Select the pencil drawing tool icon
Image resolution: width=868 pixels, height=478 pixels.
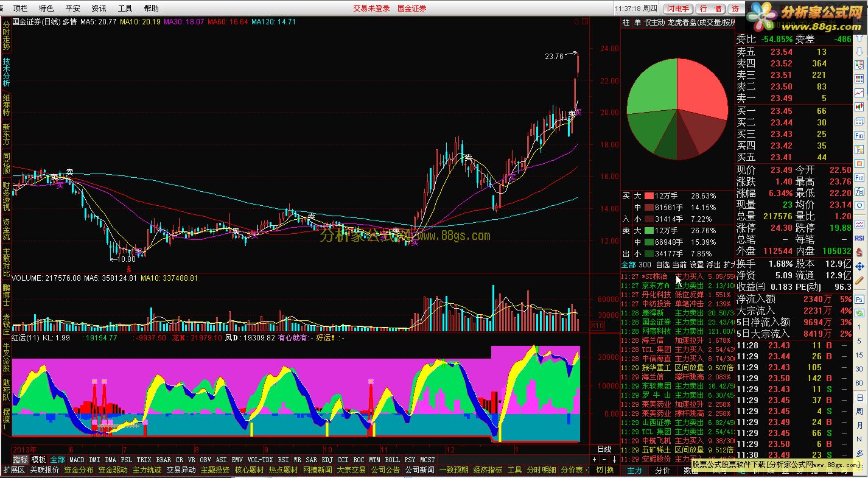tap(859, 281)
